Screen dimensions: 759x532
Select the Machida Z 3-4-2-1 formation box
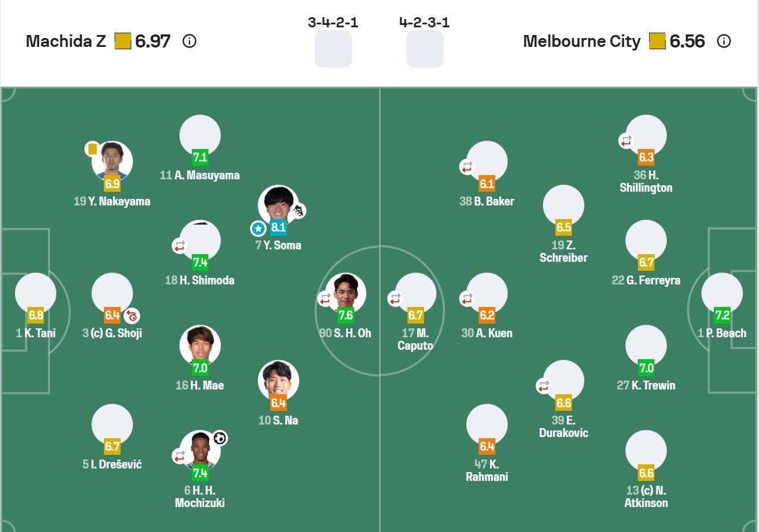[x=333, y=49]
